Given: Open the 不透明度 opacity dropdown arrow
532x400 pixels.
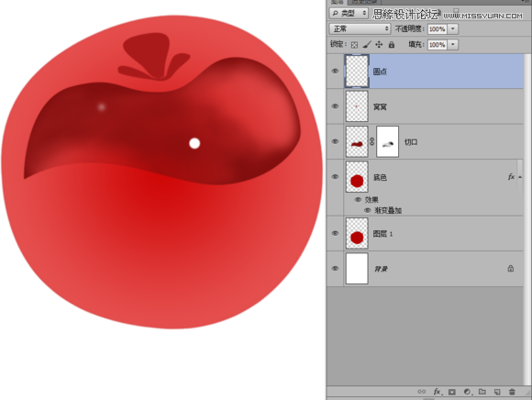Looking at the screenshot, I should click(453, 28).
